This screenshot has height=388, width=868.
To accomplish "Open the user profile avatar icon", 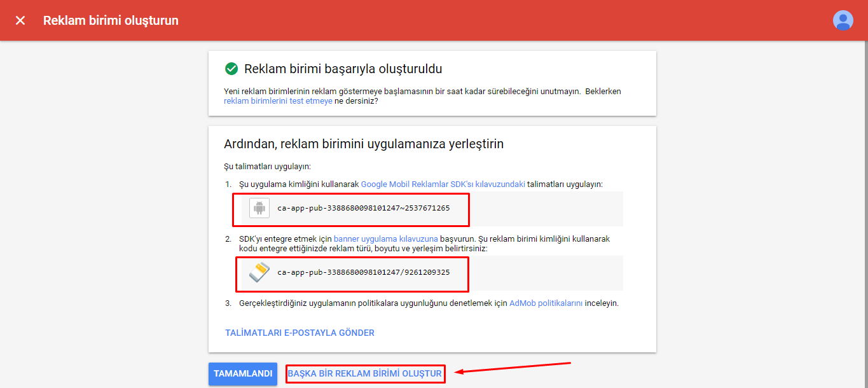I will coord(843,20).
